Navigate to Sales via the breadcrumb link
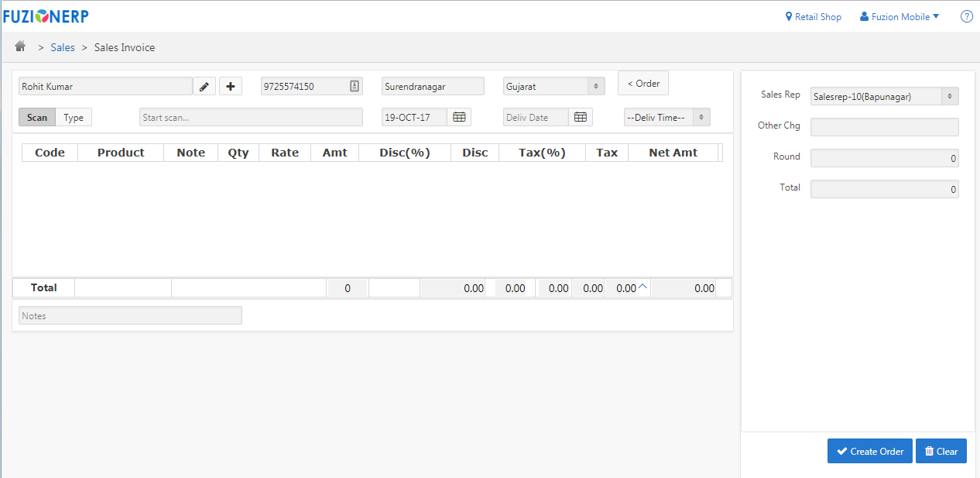 click(62, 47)
